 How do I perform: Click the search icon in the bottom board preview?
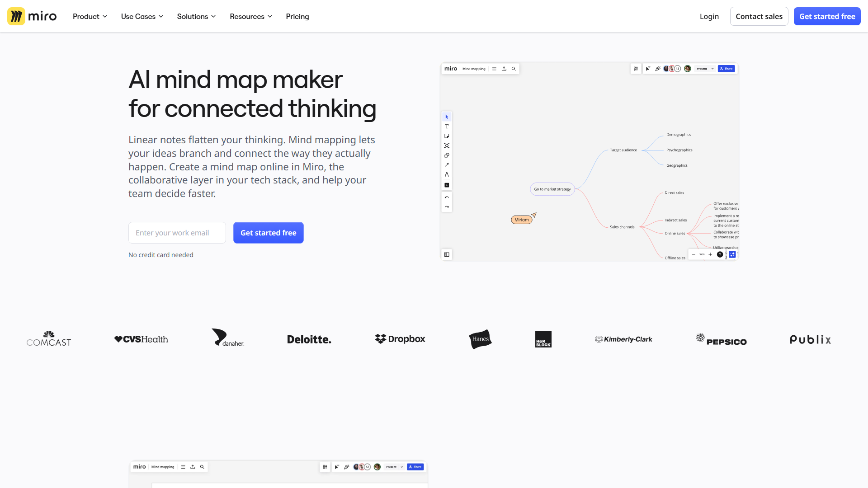[x=202, y=467]
